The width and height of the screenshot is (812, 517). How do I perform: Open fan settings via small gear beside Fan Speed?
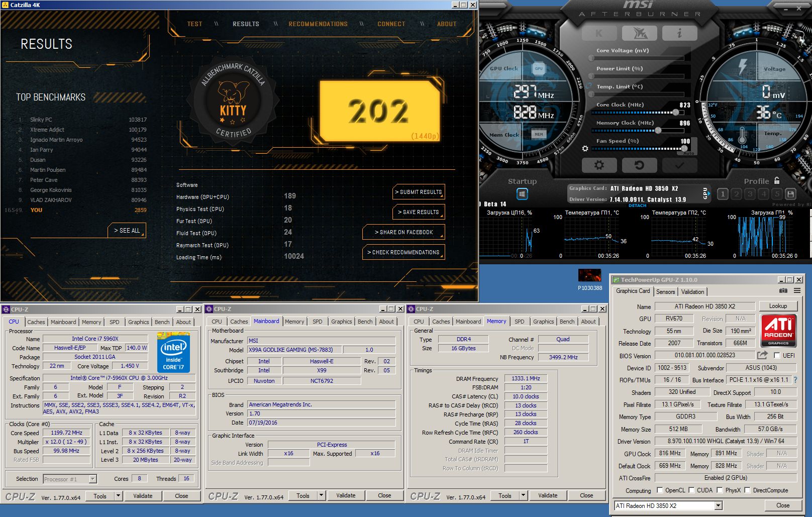(x=585, y=149)
